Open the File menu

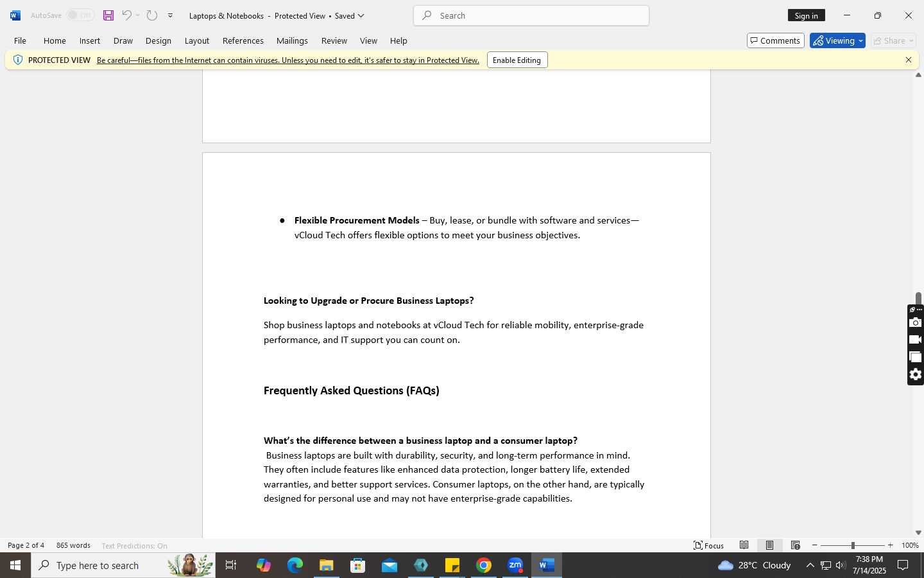(20, 40)
